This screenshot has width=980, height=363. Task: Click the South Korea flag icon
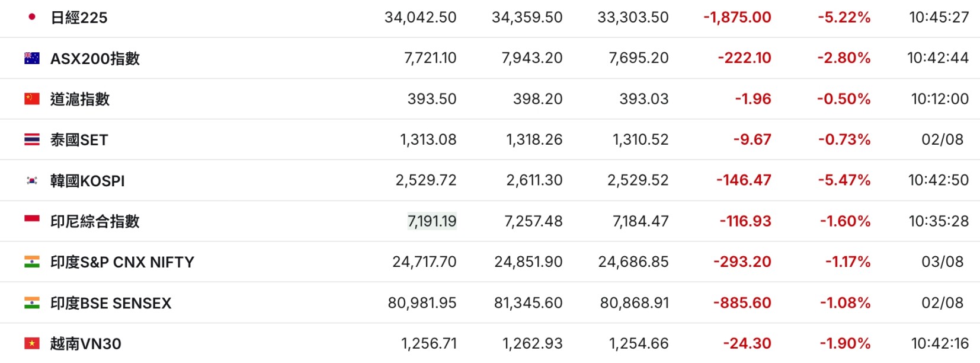[32, 180]
